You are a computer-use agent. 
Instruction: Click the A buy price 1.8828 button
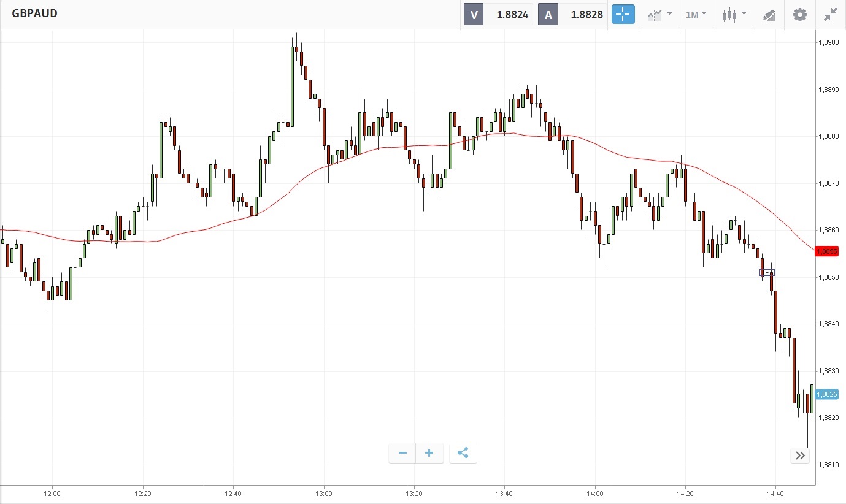(572, 15)
